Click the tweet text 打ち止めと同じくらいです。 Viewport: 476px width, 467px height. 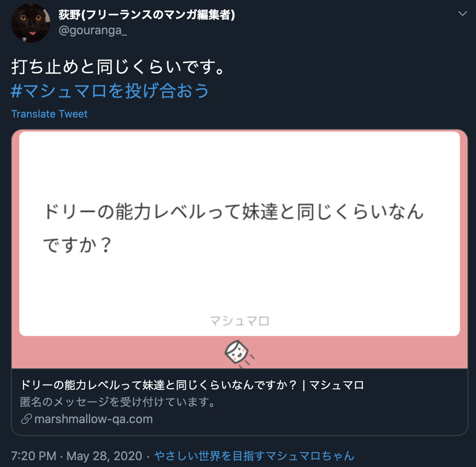point(118,67)
